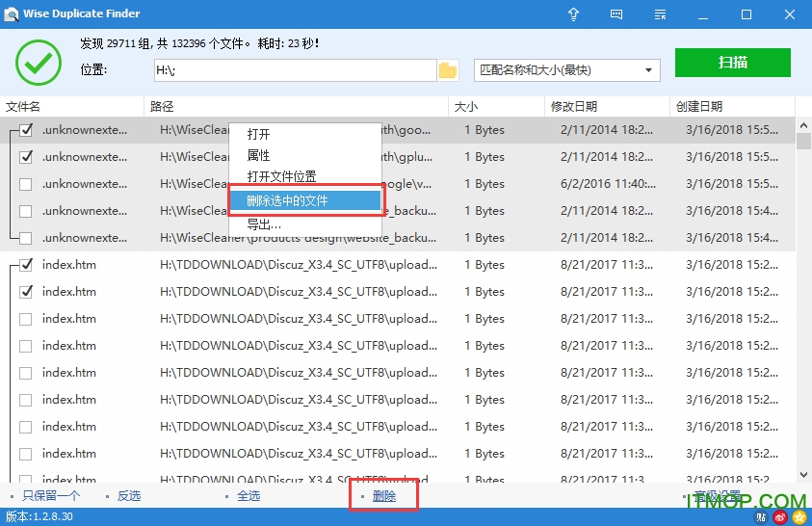Screen dimensions: 812x526
Task: Open the 匹配名称和大小 match mode dropdown
Action: point(567,70)
